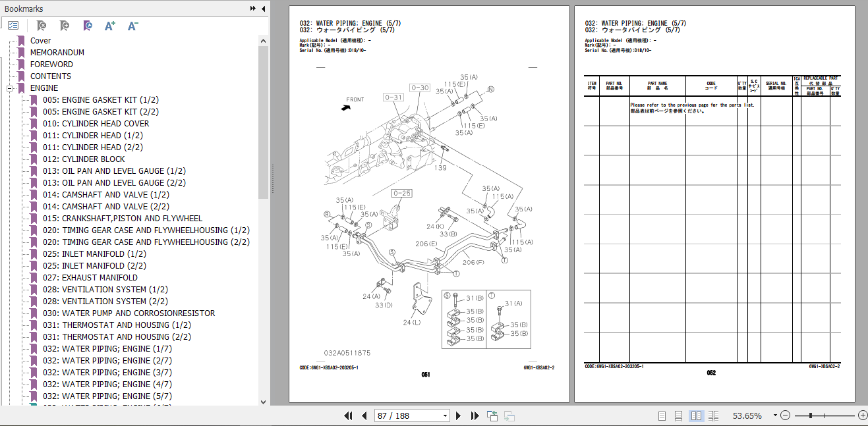Open 028: VENTILATION SYSTEM (2/2) bookmark
The height and width of the screenshot is (426, 868).
click(105, 302)
